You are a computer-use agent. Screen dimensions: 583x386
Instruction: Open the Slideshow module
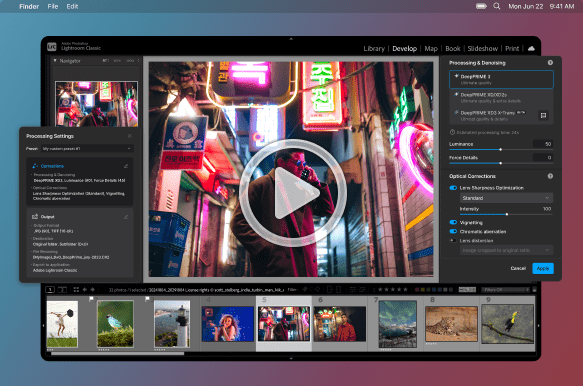click(483, 49)
